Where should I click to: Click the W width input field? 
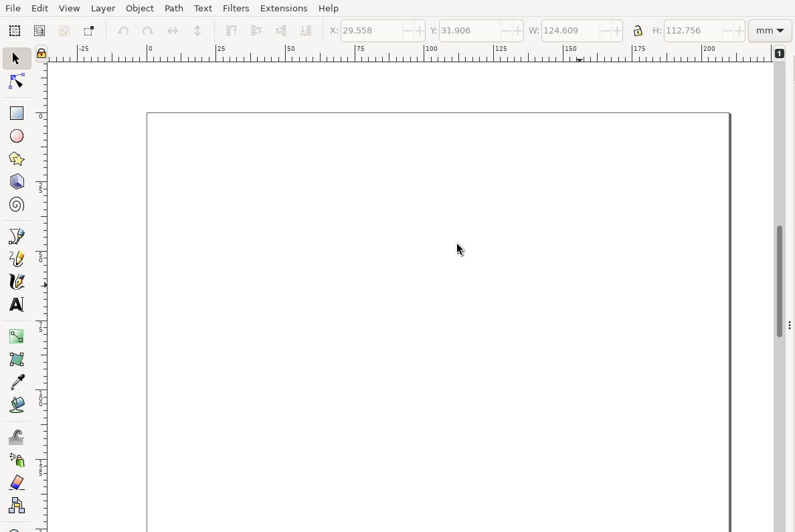571,30
